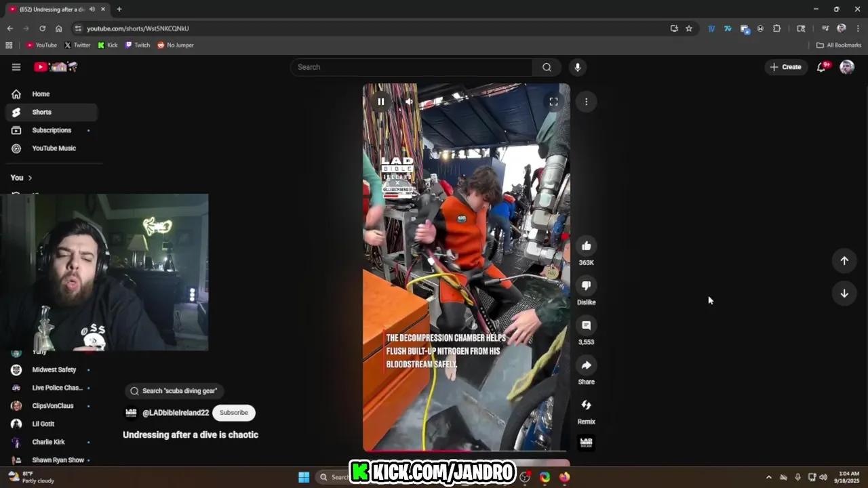Image resolution: width=868 pixels, height=488 pixels.
Task: Click the address bar URL
Action: coord(138,28)
